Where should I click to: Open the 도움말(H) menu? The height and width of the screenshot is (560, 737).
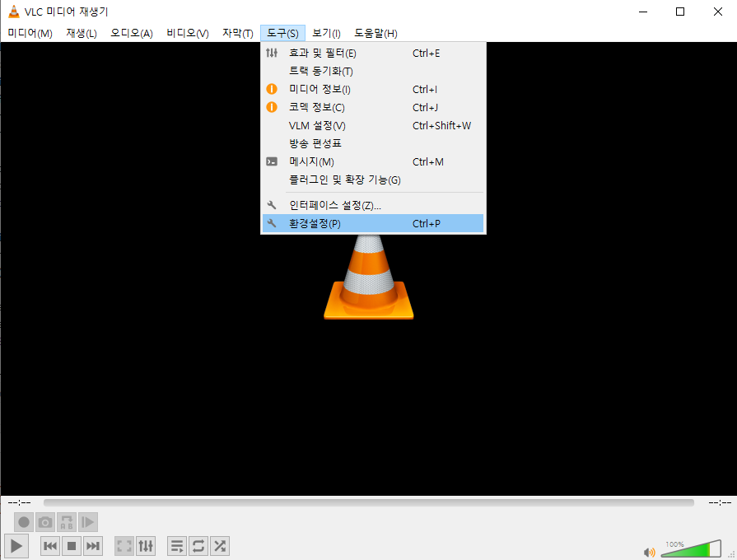coord(375,34)
